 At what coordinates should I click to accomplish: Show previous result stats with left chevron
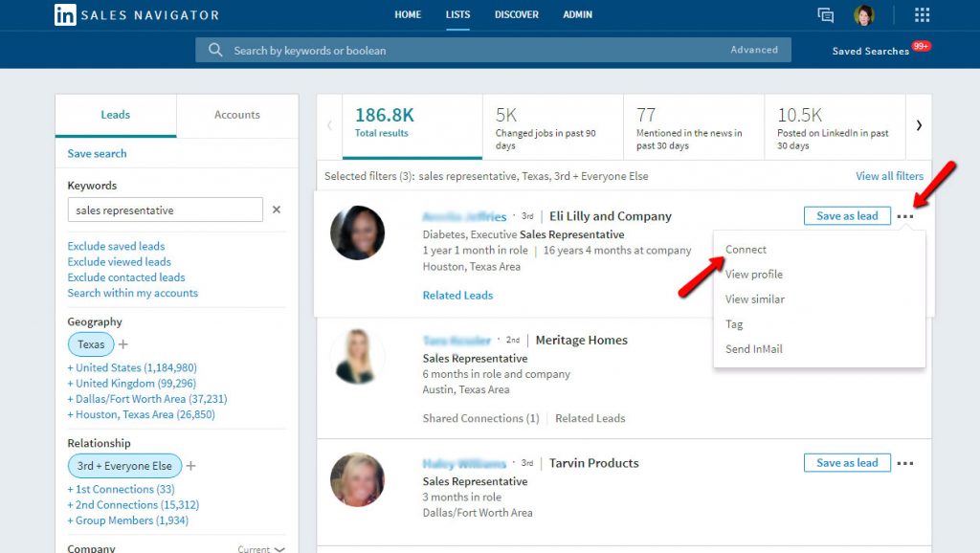point(329,125)
